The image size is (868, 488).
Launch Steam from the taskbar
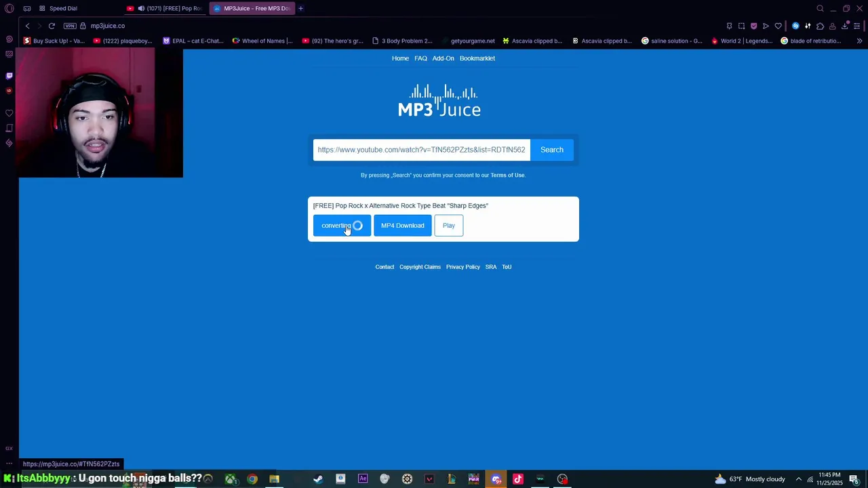(x=318, y=479)
